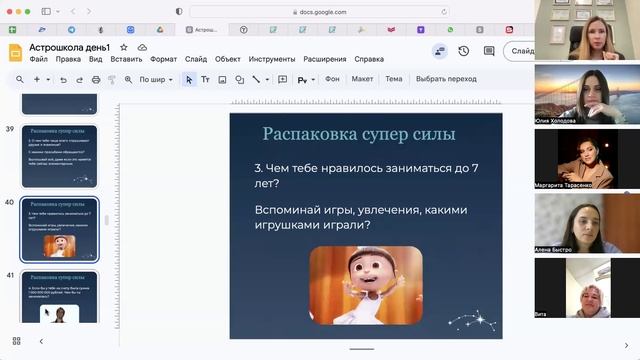The image size is (640, 360).
Task: Click the docs.google.com address bar
Action: tap(320, 12)
